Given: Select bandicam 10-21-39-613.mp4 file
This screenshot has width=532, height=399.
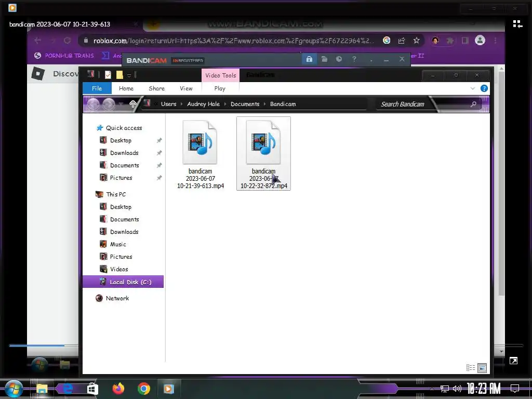Looking at the screenshot, I should point(201,154).
